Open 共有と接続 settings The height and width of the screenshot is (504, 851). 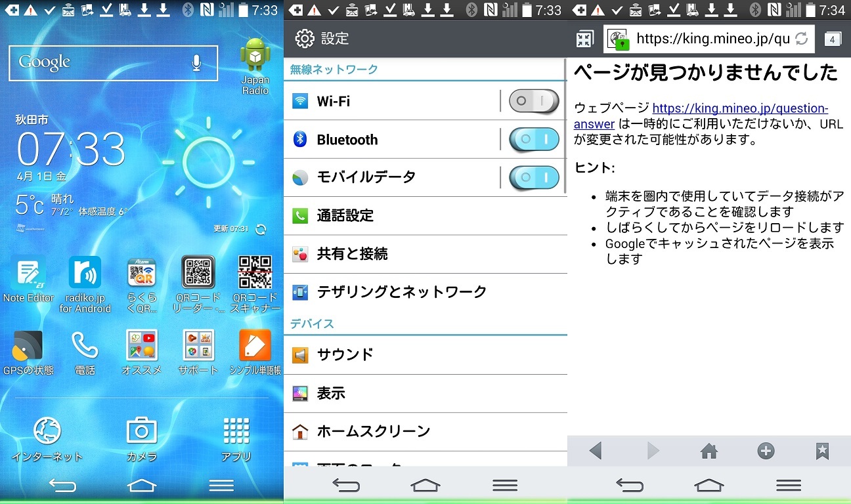click(x=425, y=254)
